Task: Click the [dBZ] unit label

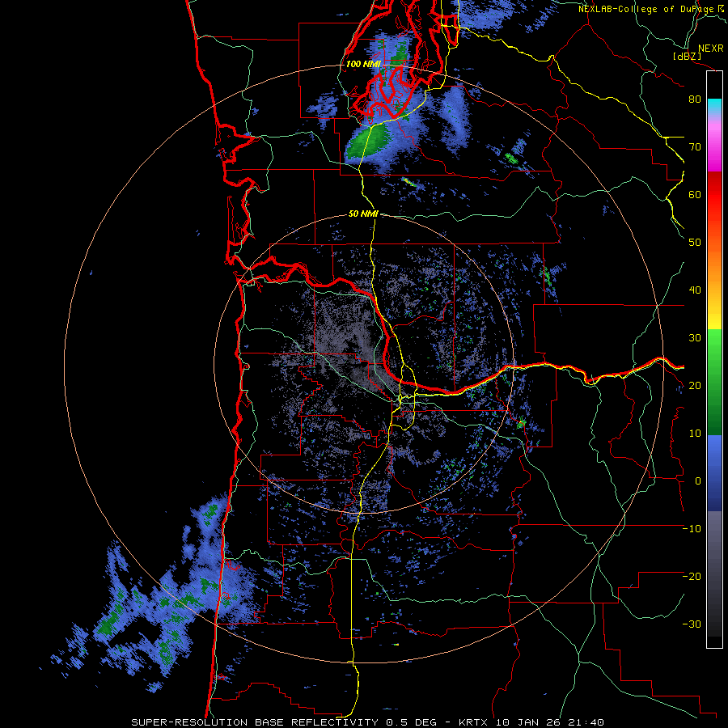Action: coord(687,56)
